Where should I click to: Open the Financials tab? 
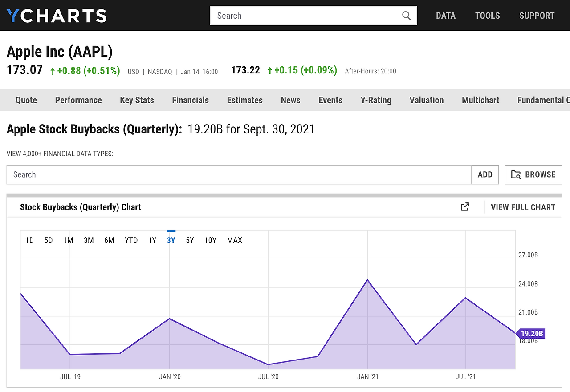(191, 100)
